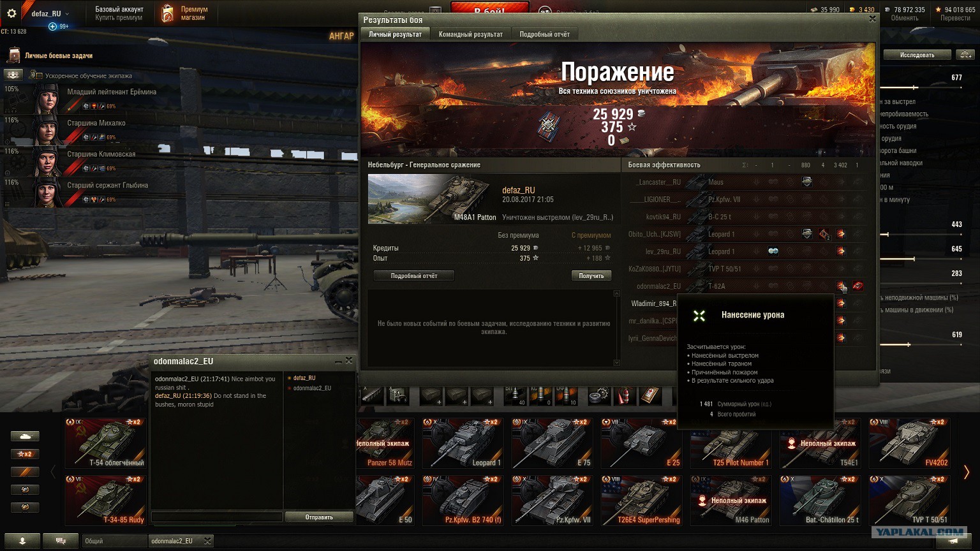The width and height of the screenshot is (980, 551).
Task: Open the Подробный отчёт tab
Action: coord(545,34)
